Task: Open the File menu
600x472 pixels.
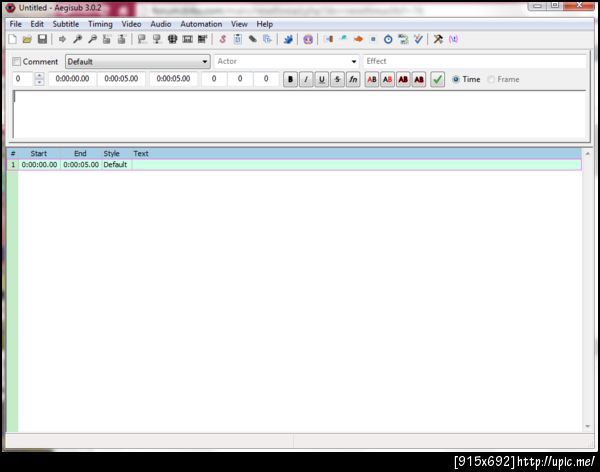Action: click(x=16, y=24)
